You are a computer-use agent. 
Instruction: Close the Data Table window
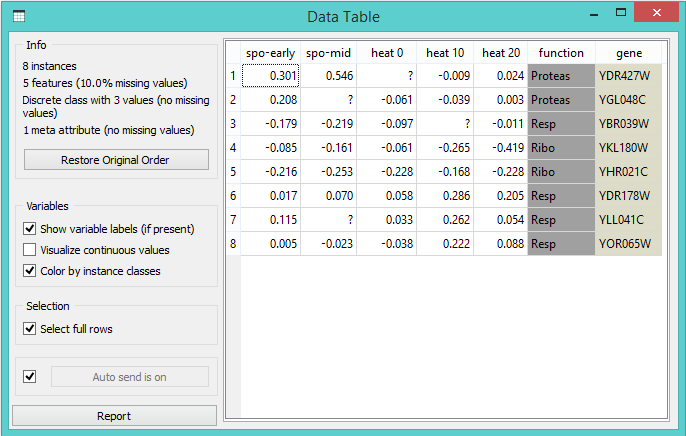click(660, 14)
